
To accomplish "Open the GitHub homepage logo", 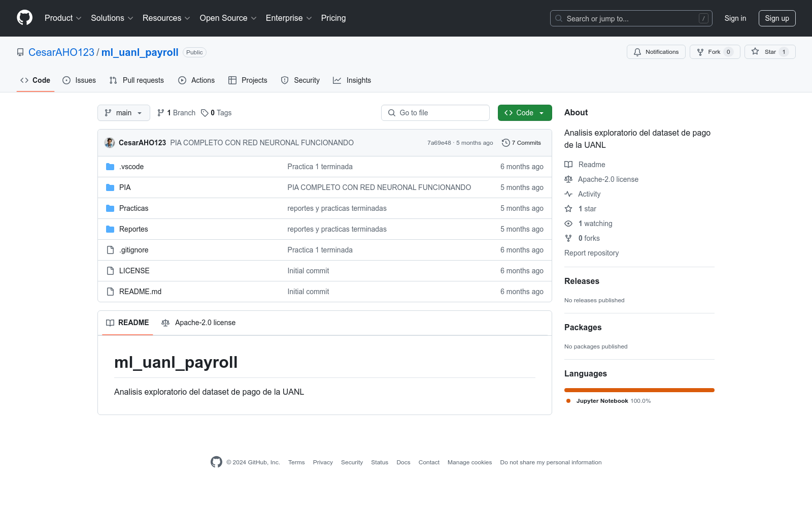I will [24, 18].
